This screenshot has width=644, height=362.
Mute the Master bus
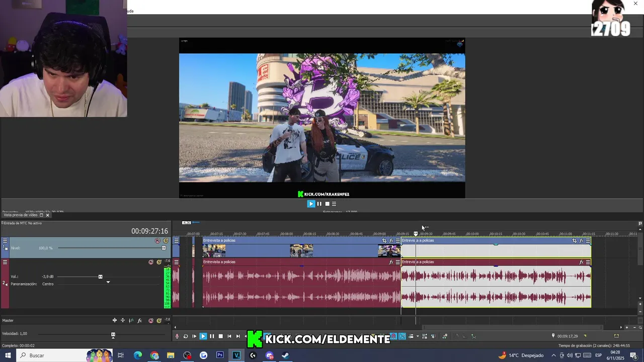click(x=151, y=320)
